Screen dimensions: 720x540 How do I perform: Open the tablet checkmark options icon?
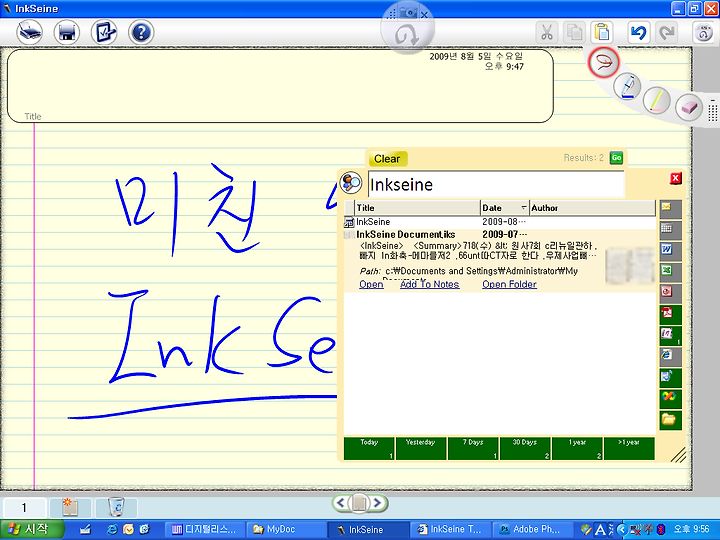tap(104, 33)
